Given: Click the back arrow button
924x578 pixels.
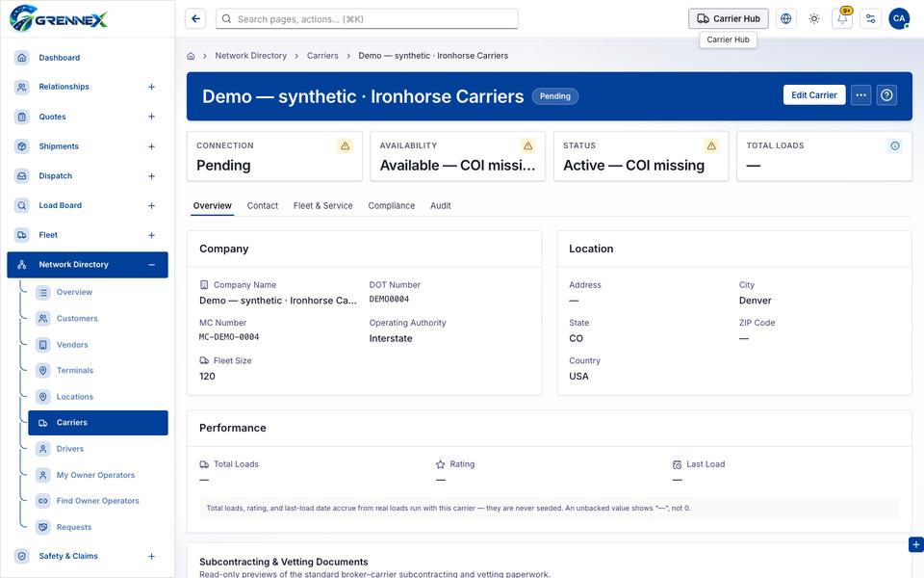Looking at the screenshot, I should point(195,19).
